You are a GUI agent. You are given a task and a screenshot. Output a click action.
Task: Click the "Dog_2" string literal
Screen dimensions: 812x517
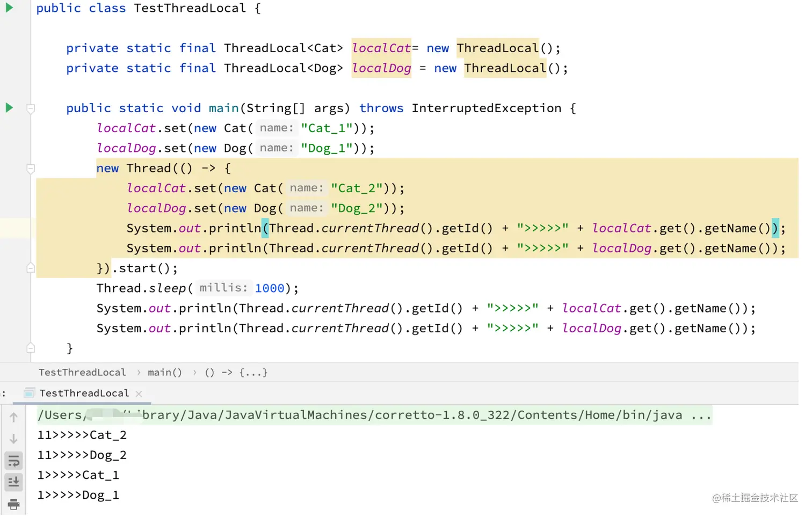pos(356,208)
